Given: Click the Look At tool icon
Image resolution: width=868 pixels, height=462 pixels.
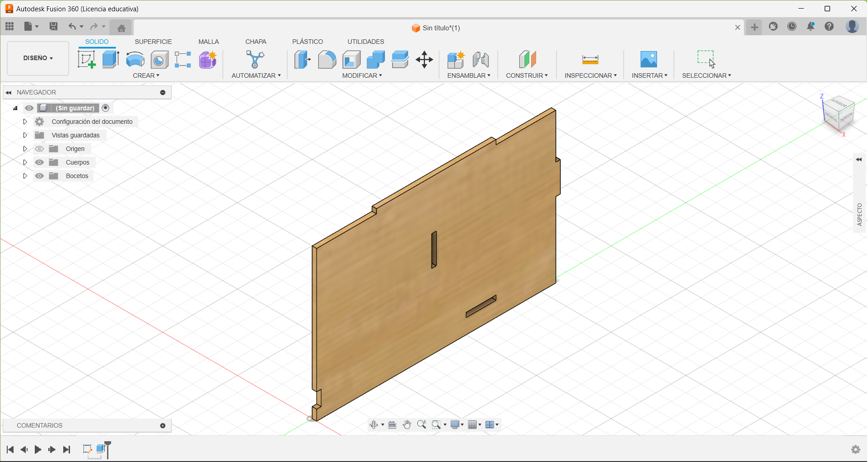Looking at the screenshot, I should [x=392, y=424].
